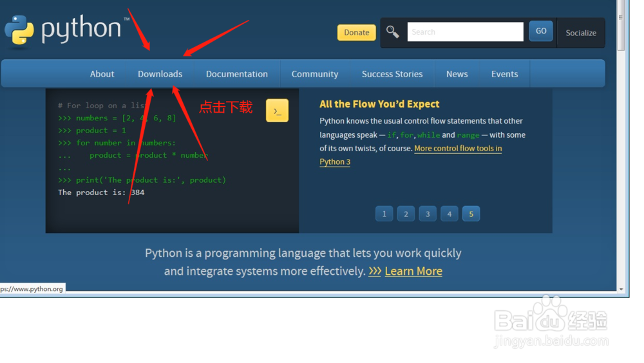Screen dimensions: 644x363
Task: Click the browser's vertical scrollbar thumb
Action: [621, 26]
